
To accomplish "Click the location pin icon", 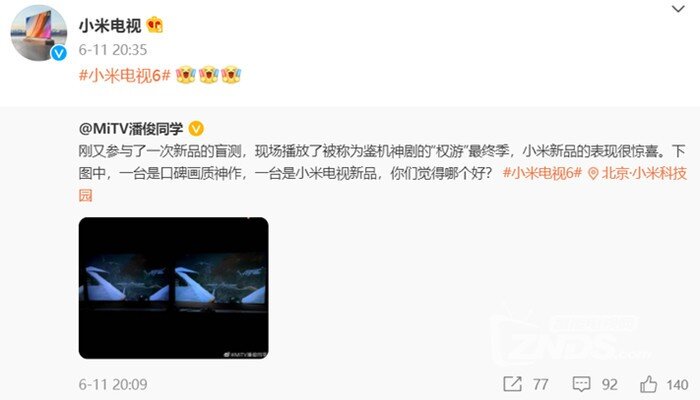I will coord(593,174).
